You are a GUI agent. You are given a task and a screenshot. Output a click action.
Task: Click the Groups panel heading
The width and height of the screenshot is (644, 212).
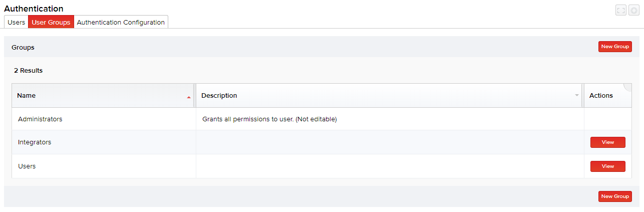click(23, 48)
